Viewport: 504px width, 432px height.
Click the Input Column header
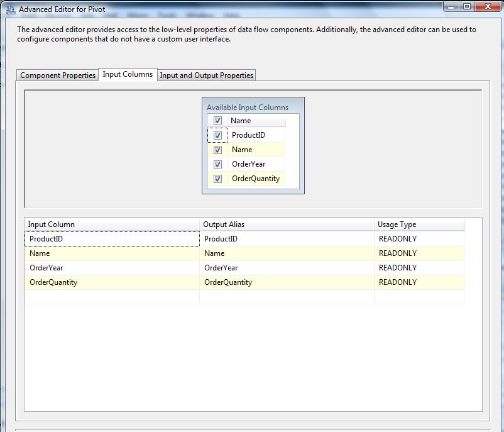[111, 224]
